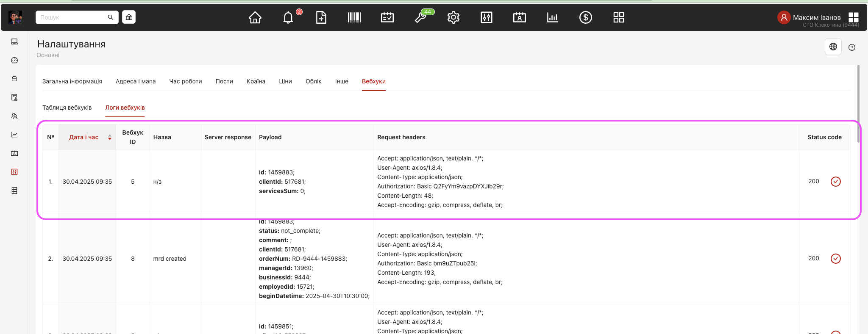This screenshot has width=868, height=334.
Task: Open the four-squares grid icon beside username
Action: [854, 17]
